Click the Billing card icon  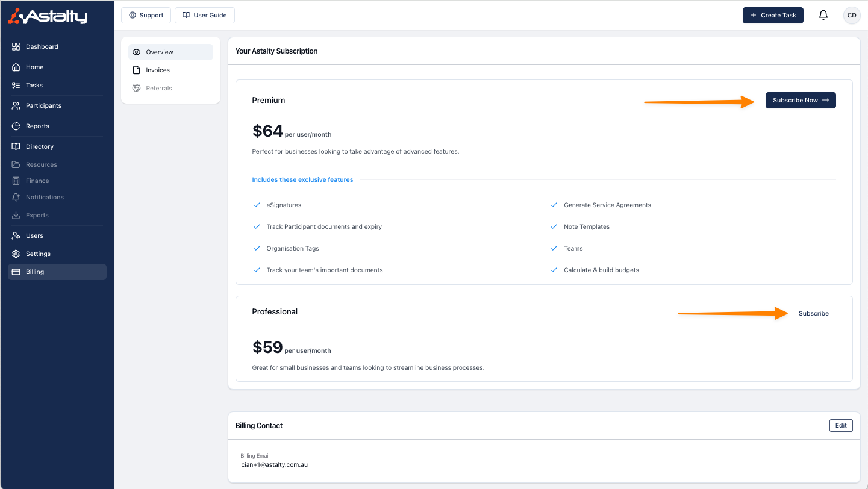point(16,272)
